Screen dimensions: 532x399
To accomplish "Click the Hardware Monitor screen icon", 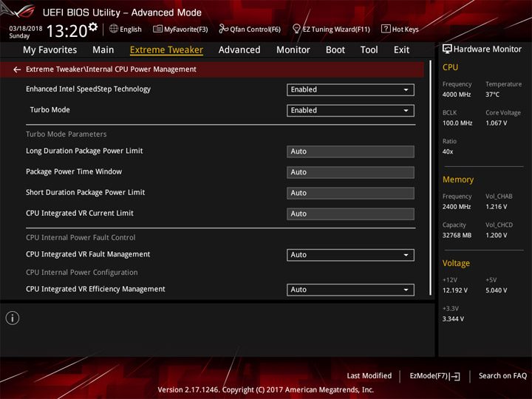I will pos(447,50).
